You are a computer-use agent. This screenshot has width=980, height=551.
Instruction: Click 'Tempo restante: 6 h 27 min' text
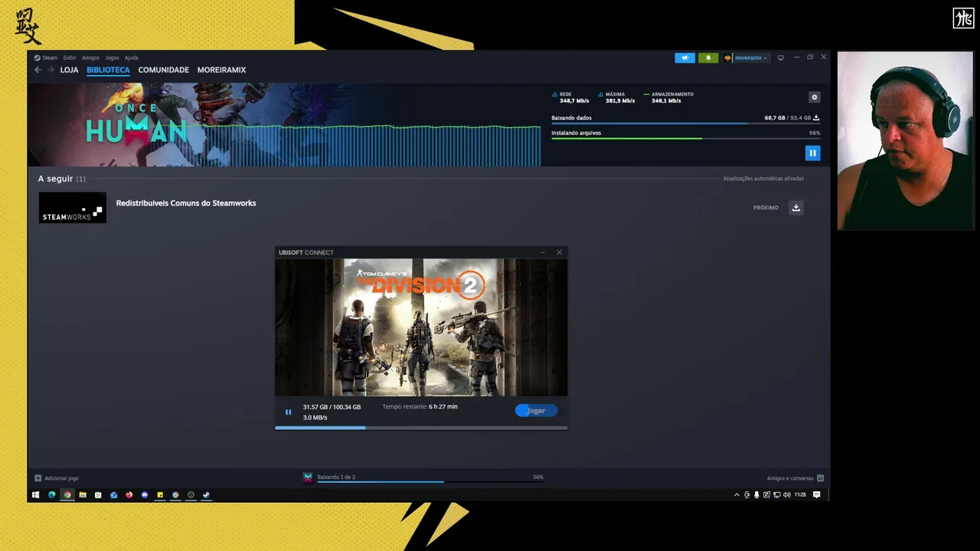[420, 406]
